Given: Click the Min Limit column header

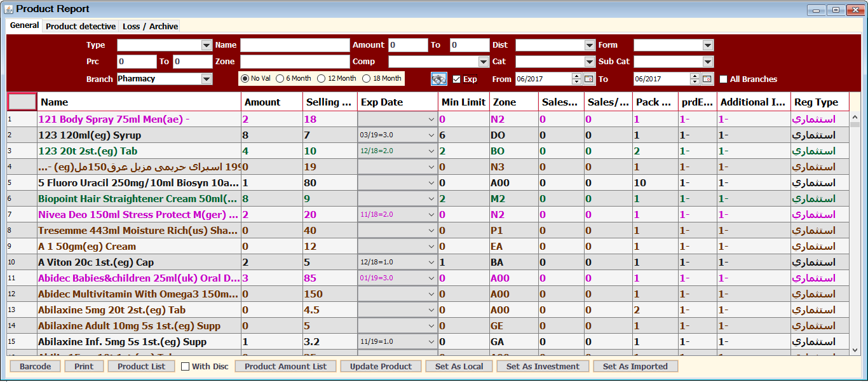Looking at the screenshot, I should (x=463, y=102).
